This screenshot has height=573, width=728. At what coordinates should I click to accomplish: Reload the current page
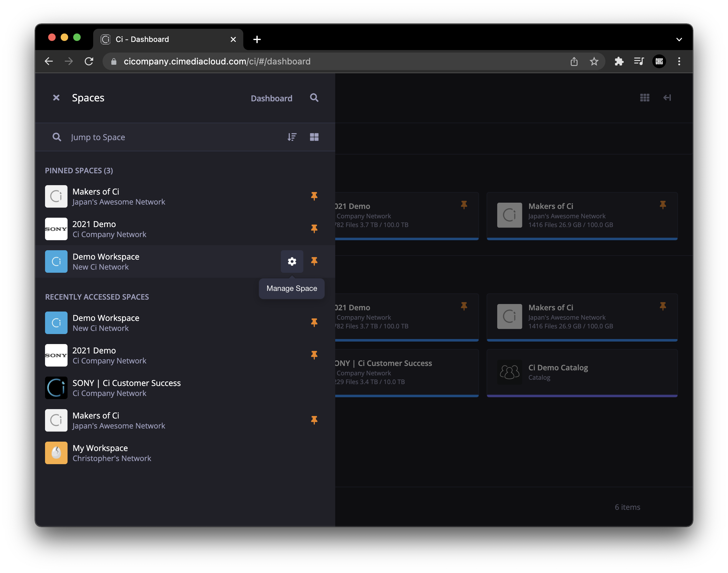pyautogui.click(x=89, y=61)
